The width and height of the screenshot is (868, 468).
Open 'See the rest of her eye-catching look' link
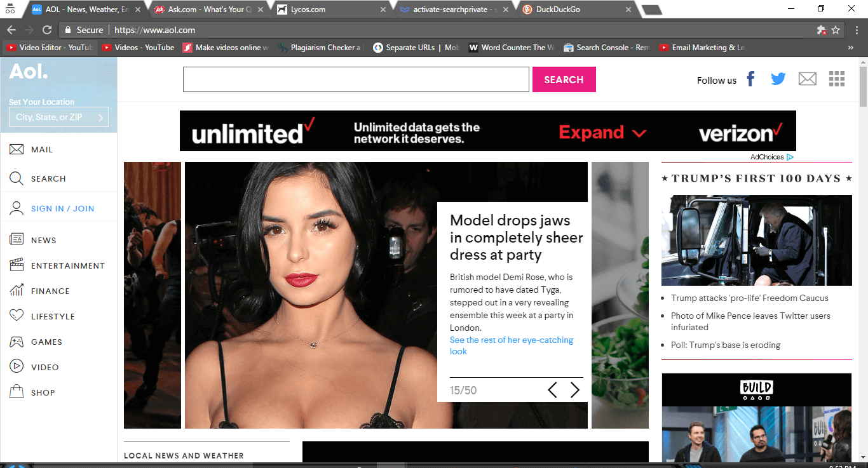(512, 345)
